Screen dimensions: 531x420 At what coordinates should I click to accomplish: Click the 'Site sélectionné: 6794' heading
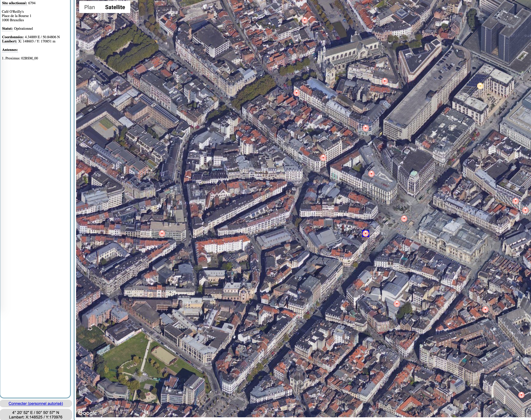[x=19, y=3]
